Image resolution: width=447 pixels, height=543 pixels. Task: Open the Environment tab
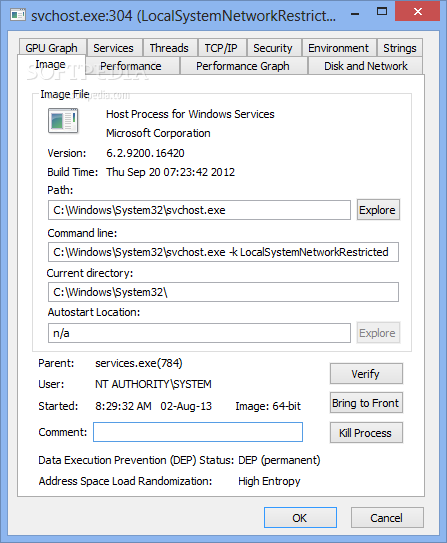[339, 48]
